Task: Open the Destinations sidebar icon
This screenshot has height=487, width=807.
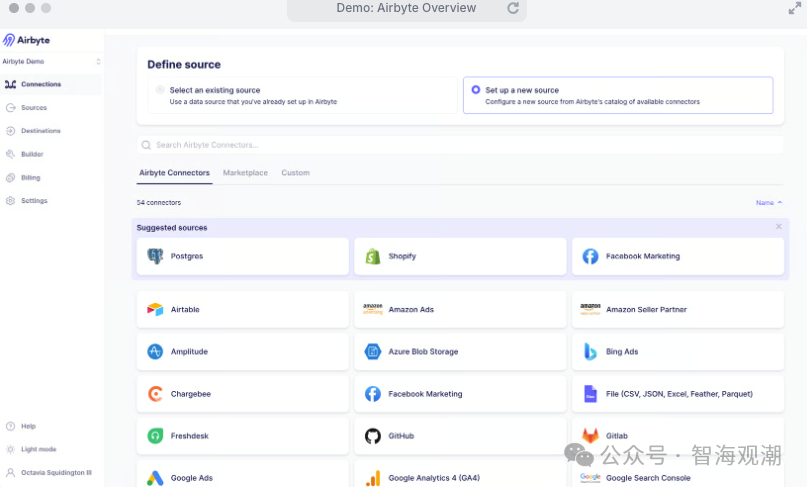Action: (x=10, y=131)
